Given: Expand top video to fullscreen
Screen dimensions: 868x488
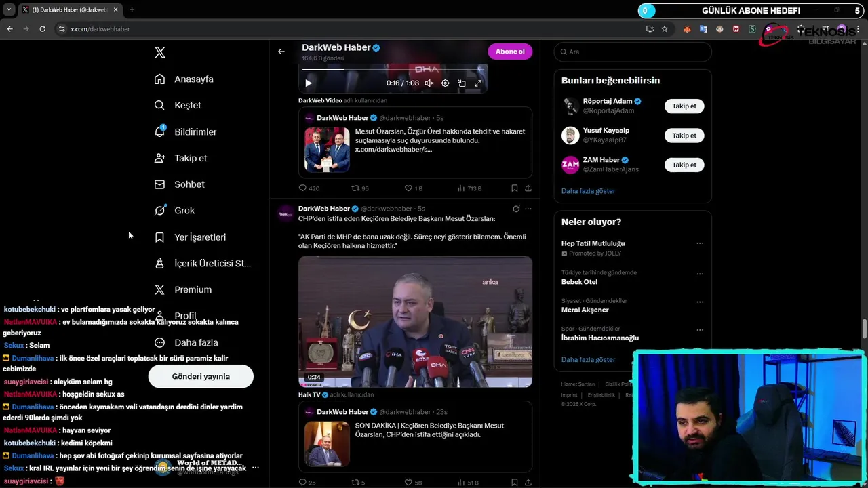Looking at the screenshot, I should point(478,83).
